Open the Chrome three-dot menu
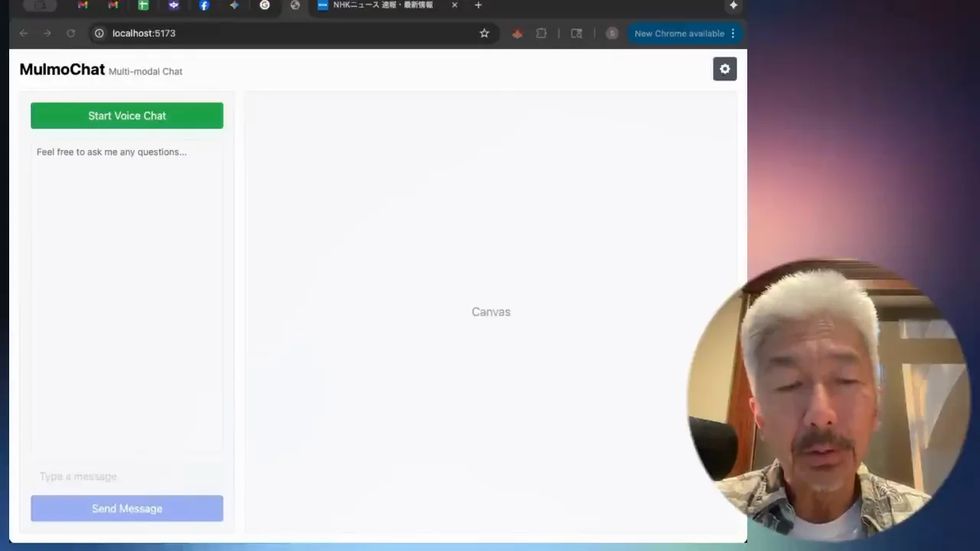The width and height of the screenshot is (980, 551). pyautogui.click(x=733, y=33)
